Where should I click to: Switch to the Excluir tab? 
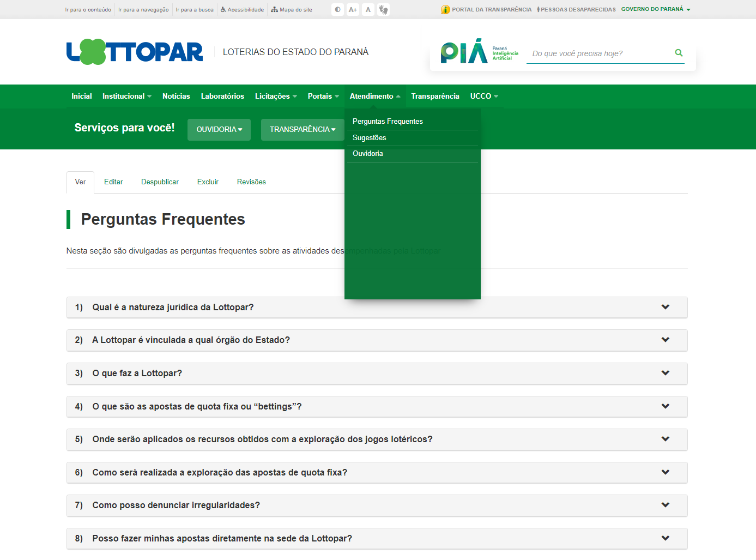(x=208, y=182)
